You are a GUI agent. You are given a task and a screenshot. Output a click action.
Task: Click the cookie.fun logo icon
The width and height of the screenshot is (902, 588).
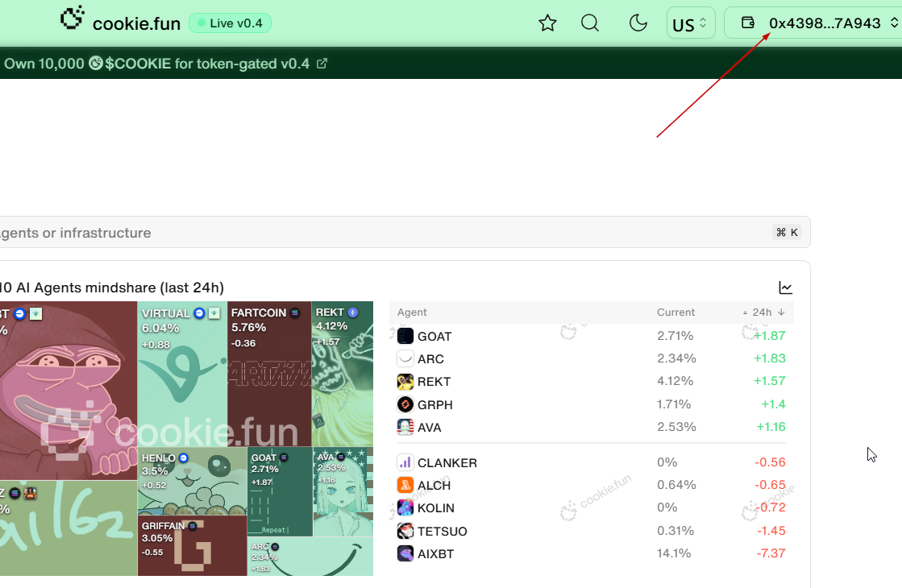73,19
